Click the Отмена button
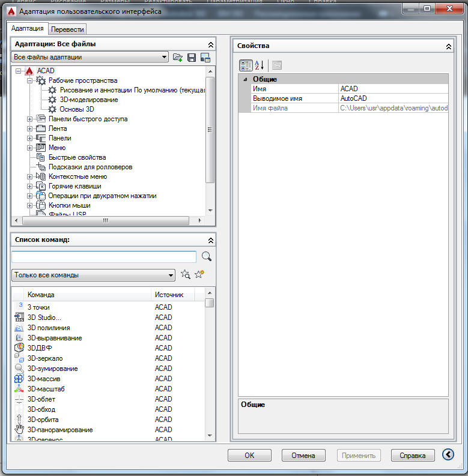468x476 pixels. 303,456
